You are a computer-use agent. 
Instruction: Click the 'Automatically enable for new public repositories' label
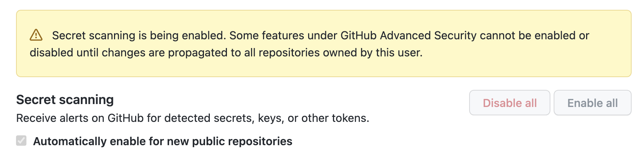(162, 141)
